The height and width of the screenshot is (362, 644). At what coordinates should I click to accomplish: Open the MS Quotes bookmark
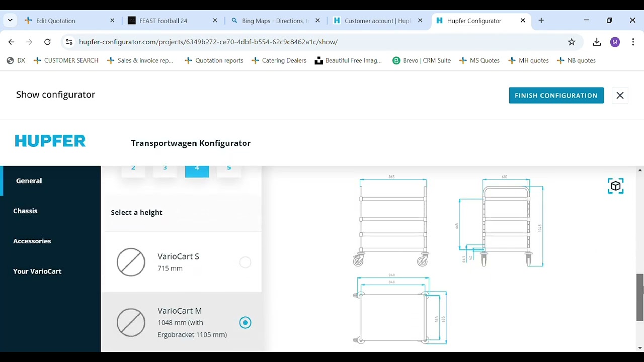pos(479,60)
